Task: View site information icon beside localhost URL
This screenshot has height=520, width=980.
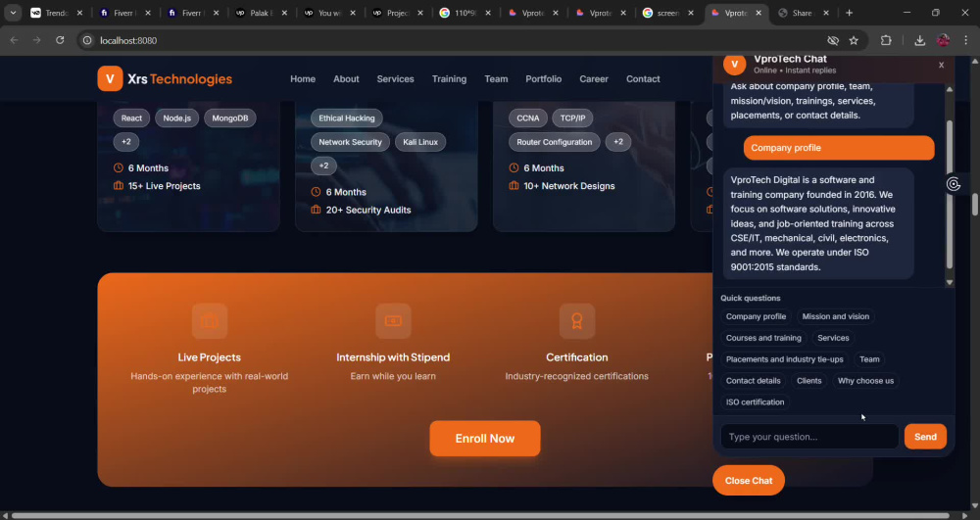Action: [87, 40]
